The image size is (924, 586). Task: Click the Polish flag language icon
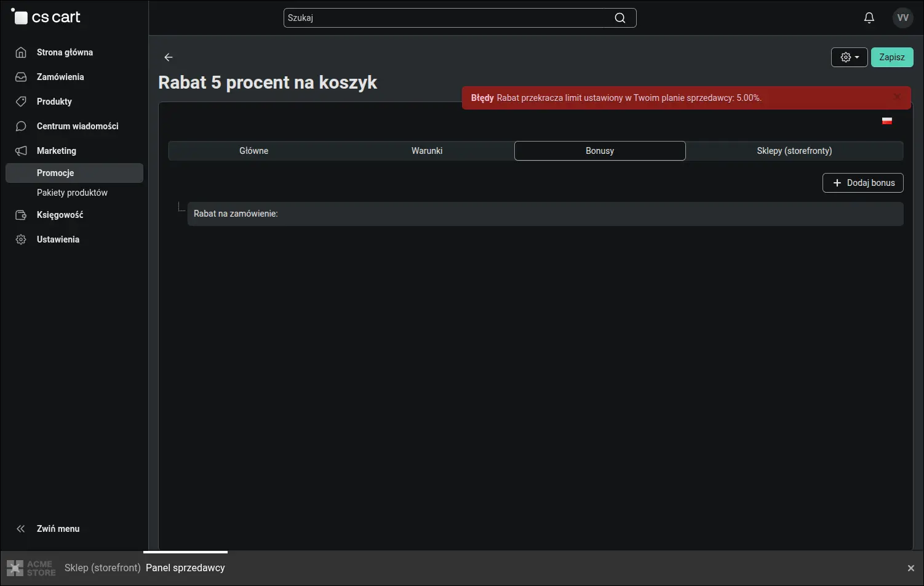point(887,121)
